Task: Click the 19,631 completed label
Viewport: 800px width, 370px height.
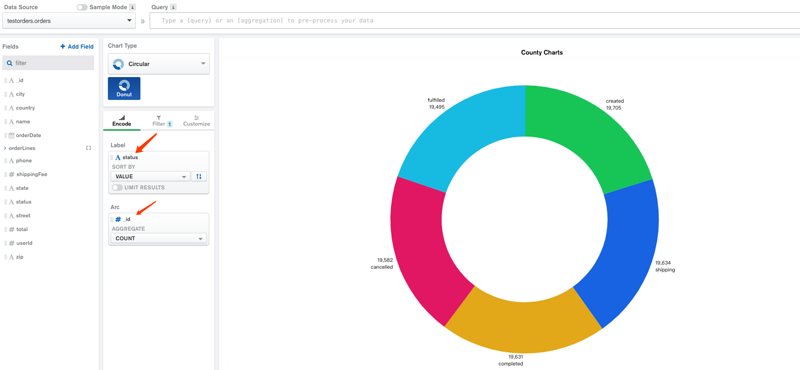Action: (511, 360)
